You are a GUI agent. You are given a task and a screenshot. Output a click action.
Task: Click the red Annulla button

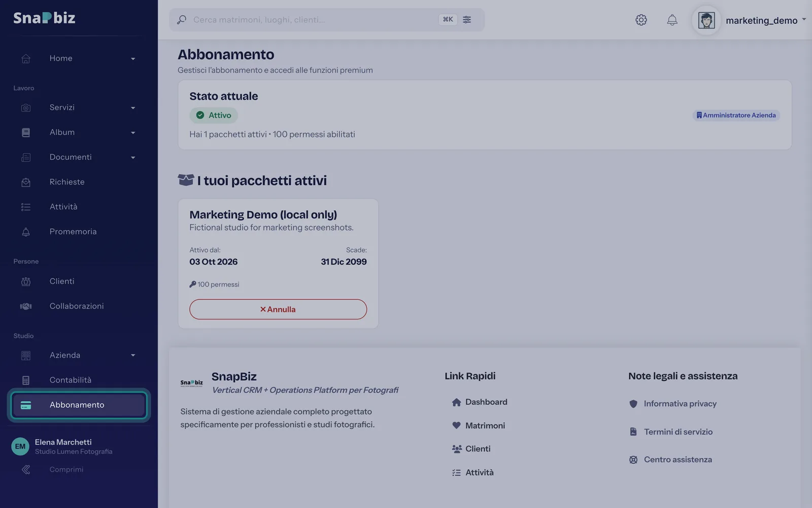(278, 309)
